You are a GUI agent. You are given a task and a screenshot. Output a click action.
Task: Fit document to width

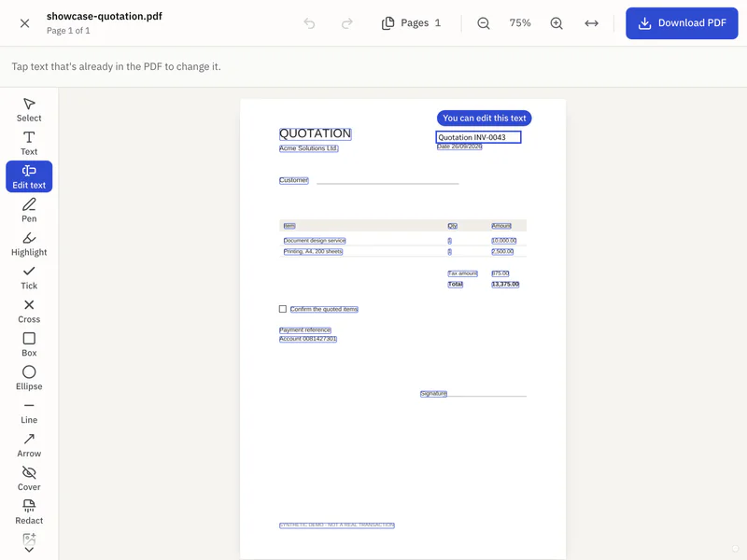click(591, 22)
